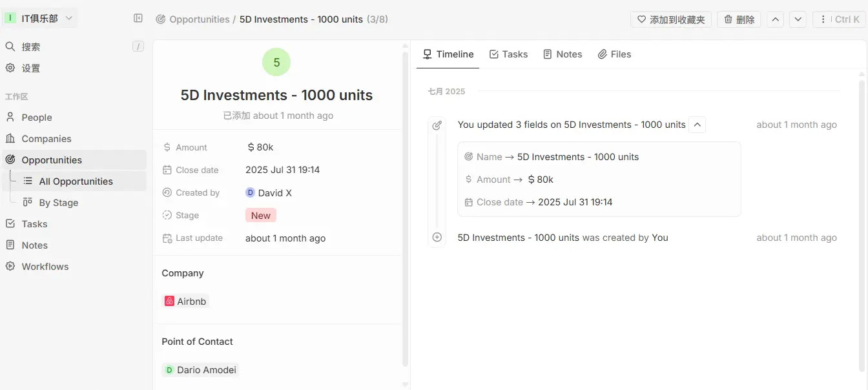Image resolution: width=868 pixels, height=390 pixels.
Task: Click Opportunities in the breadcrumb
Action: point(199,19)
